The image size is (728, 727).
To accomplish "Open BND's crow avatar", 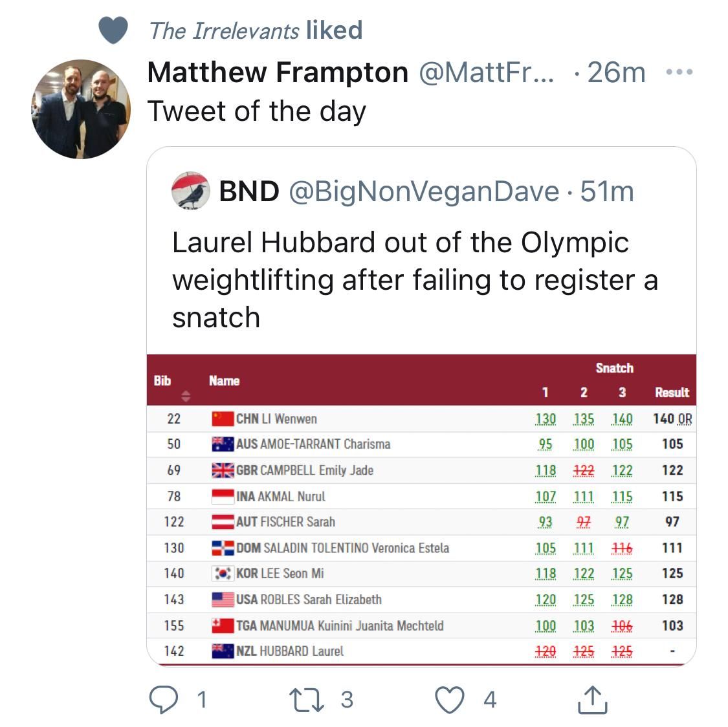I will click(x=190, y=191).
